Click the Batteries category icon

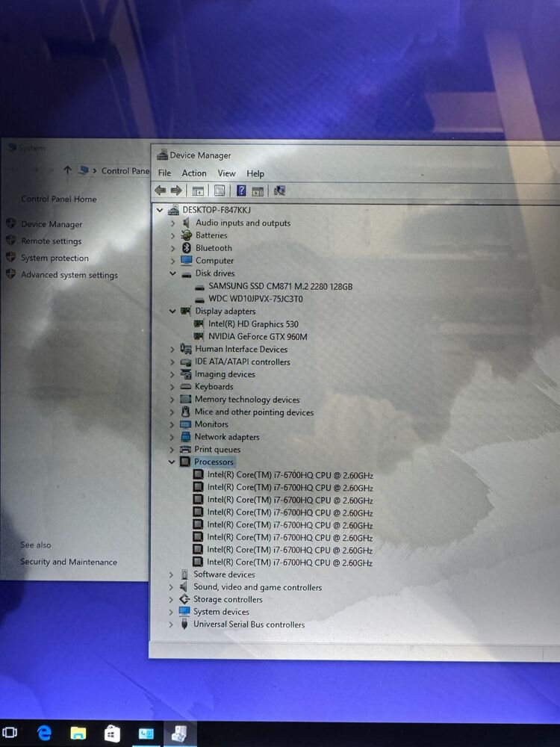[187, 235]
